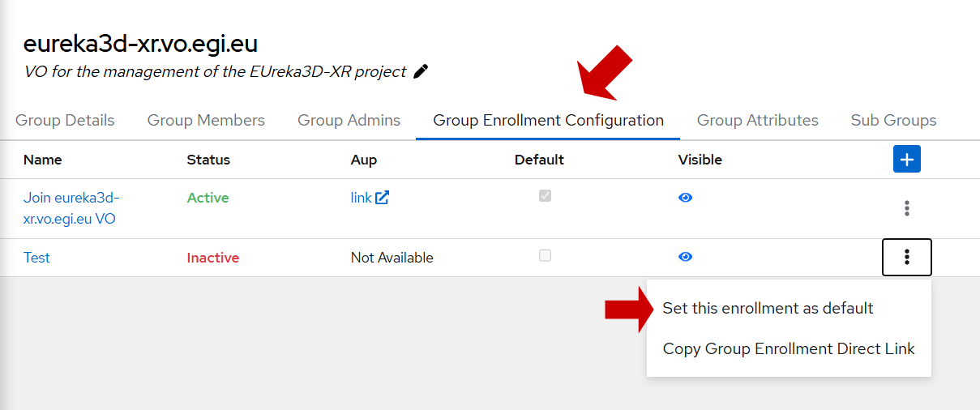
Task: Click the blue plus button to add enrollment
Action: point(906,160)
